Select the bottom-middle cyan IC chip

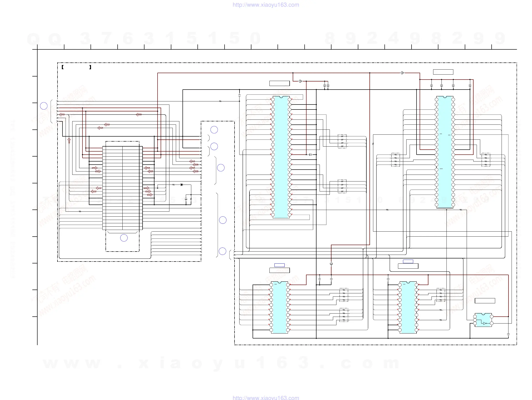[408, 307]
